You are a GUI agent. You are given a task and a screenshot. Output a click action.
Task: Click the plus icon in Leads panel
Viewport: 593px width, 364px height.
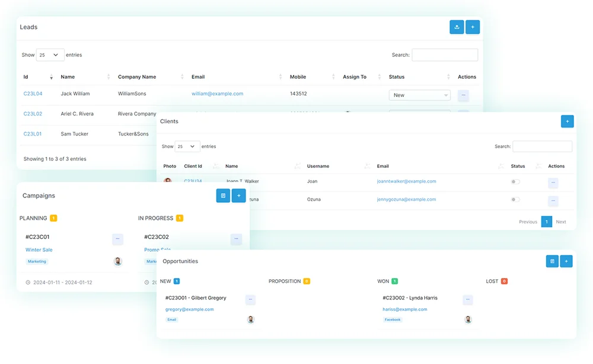click(x=473, y=27)
